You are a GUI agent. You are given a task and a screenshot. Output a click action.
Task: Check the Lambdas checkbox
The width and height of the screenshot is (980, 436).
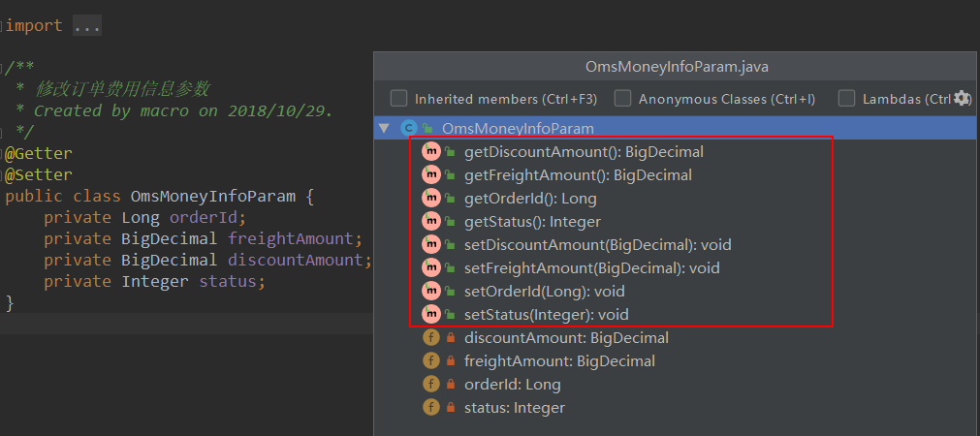(846, 99)
